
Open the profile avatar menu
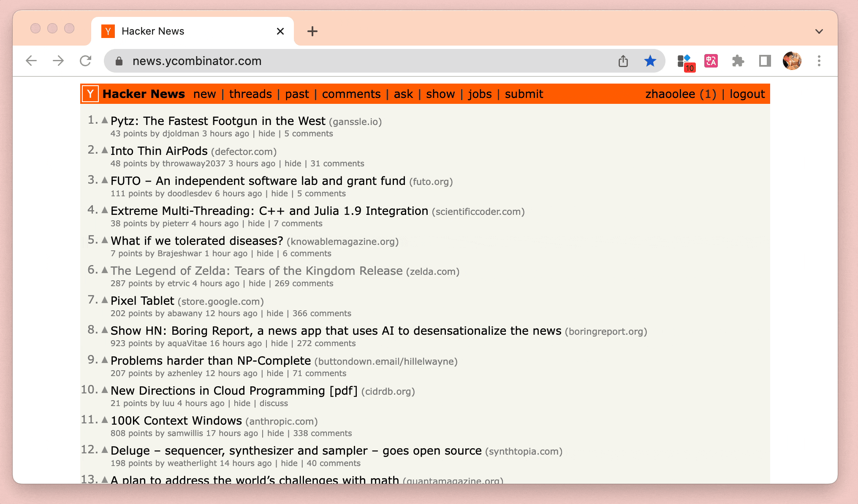[792, 61]
